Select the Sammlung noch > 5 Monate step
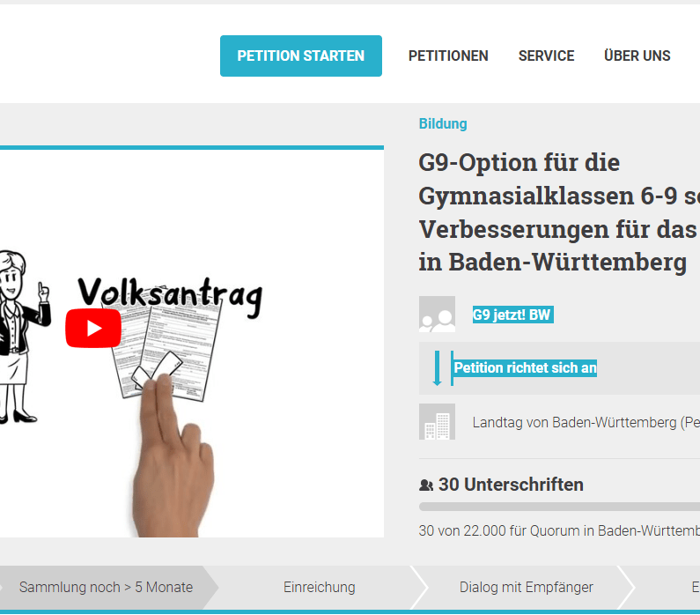This screenshot has height=615, width=700. 106,588
